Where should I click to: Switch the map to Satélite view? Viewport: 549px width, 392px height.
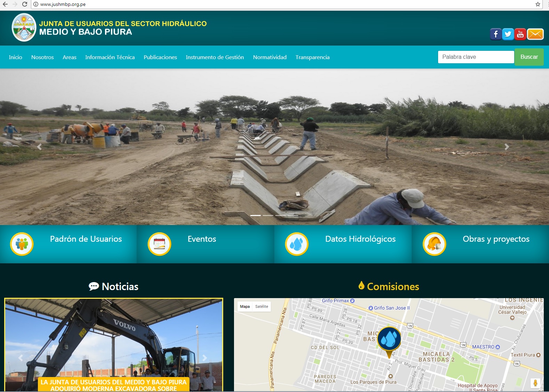pyautogui.click(x=261, y=306)
